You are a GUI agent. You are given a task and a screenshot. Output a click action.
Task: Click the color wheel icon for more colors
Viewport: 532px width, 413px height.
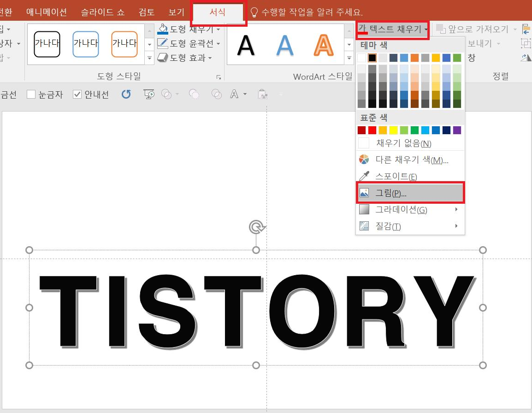364,159
